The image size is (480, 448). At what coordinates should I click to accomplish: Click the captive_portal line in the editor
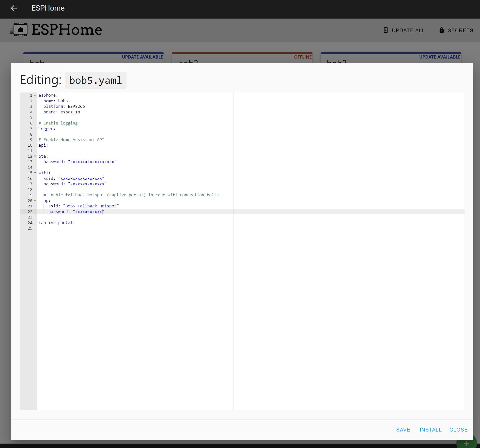click(x=57, y=222)
